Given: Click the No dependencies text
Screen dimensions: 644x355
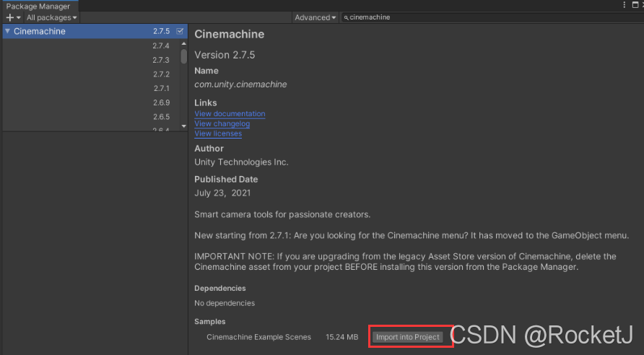Looking at the screenshot, I should [225, 303].
